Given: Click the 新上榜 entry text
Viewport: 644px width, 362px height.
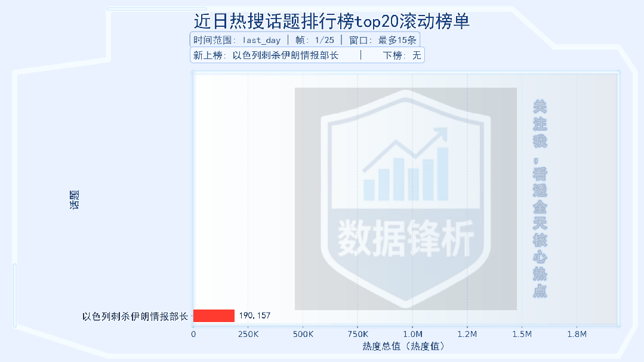Looking at the screenshot, I should (266, 55).
